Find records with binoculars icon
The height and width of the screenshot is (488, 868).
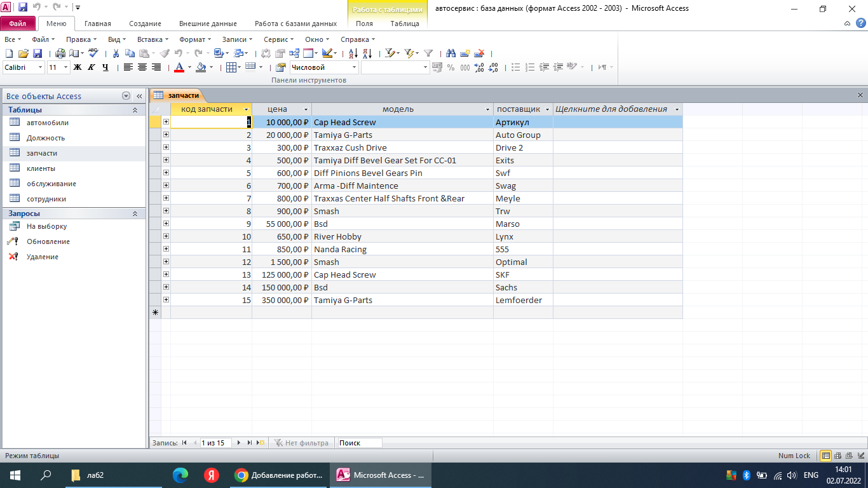(451, 53)
